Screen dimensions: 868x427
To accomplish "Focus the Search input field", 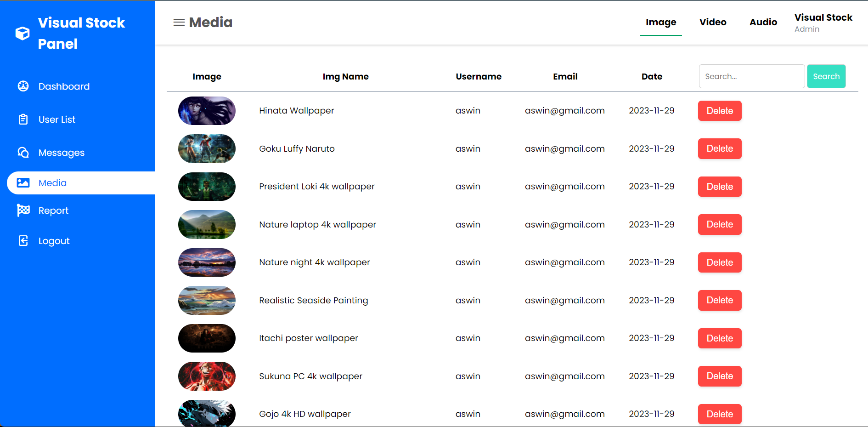I will coord(751,76).
